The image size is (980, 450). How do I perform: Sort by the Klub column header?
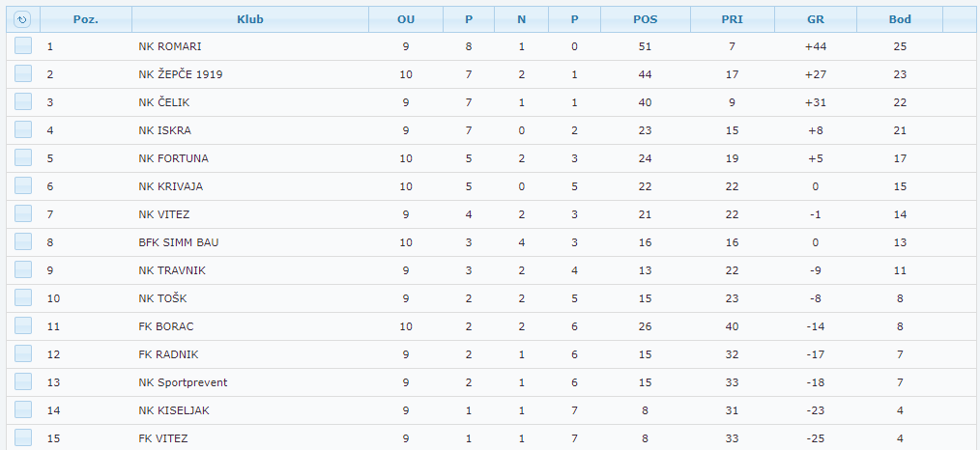(249, 19)
